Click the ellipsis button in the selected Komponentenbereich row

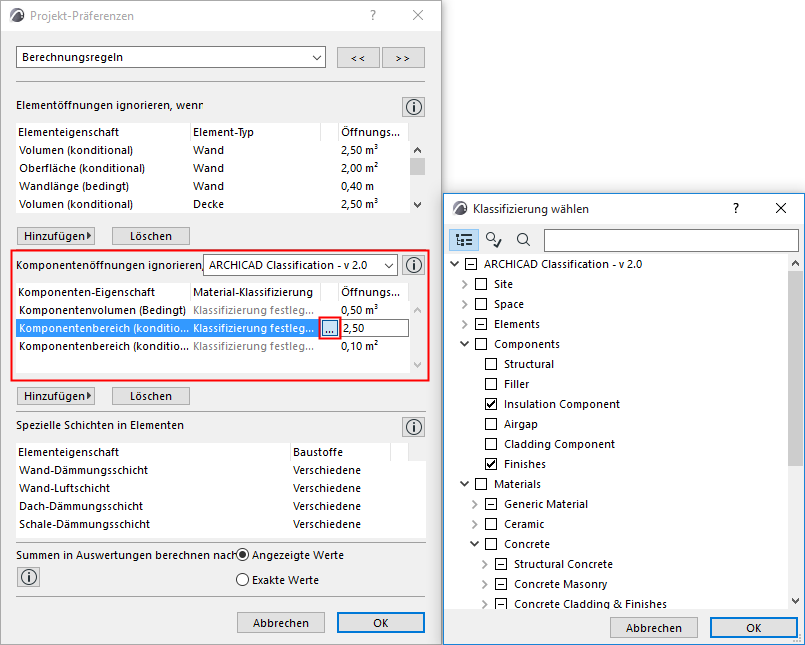(x=329, y=328)
